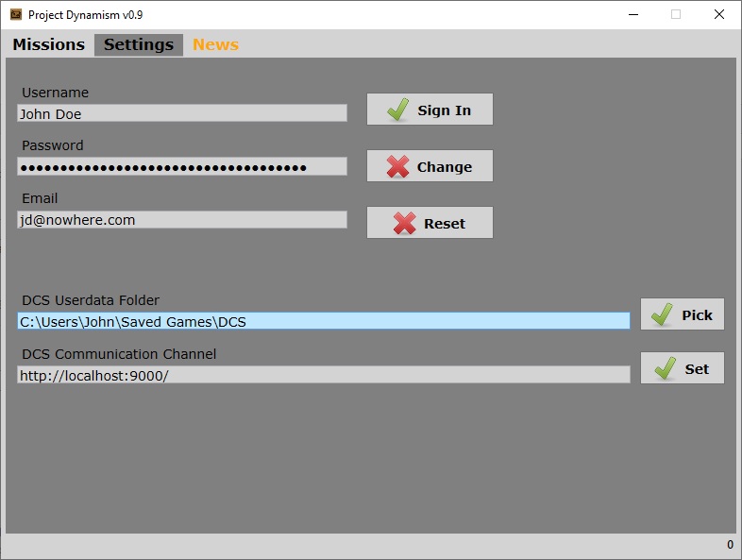Click the green checkmark icon on Pick
This screenshot has width=742, height=560.
(663, 314)
